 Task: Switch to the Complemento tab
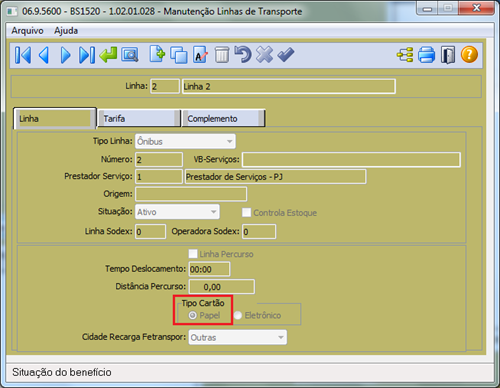[x=223, y=118]
